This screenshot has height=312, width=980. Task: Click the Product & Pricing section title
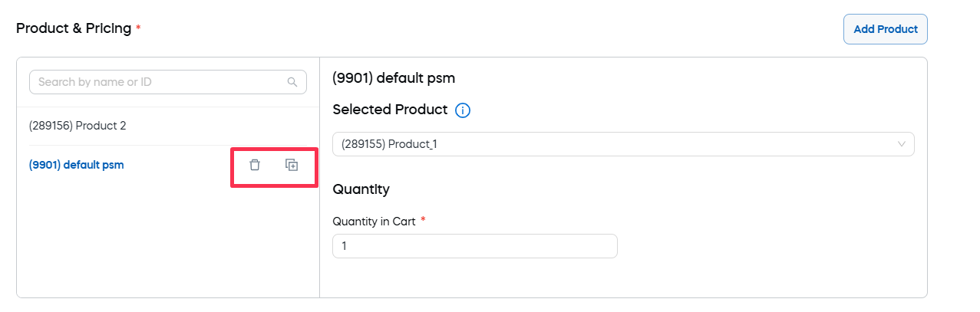(74, 28)
